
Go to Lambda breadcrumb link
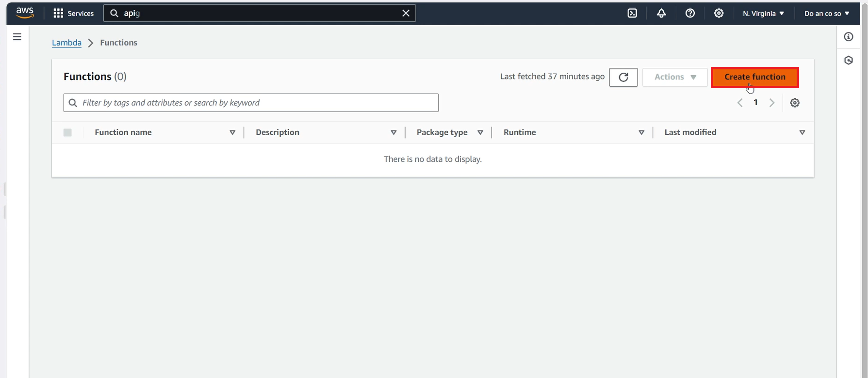pyautogui.click(x=66, y=43)
